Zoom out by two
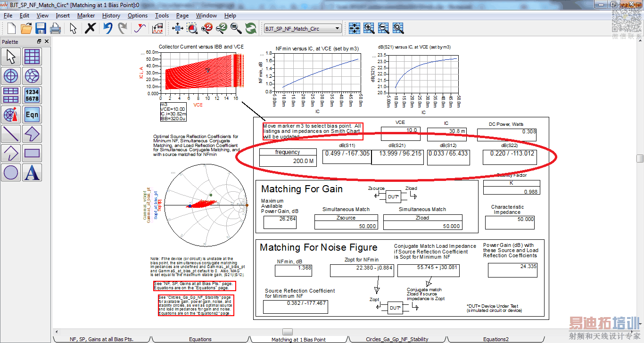Viewport: 644px width, 343px height. point(222,28)
